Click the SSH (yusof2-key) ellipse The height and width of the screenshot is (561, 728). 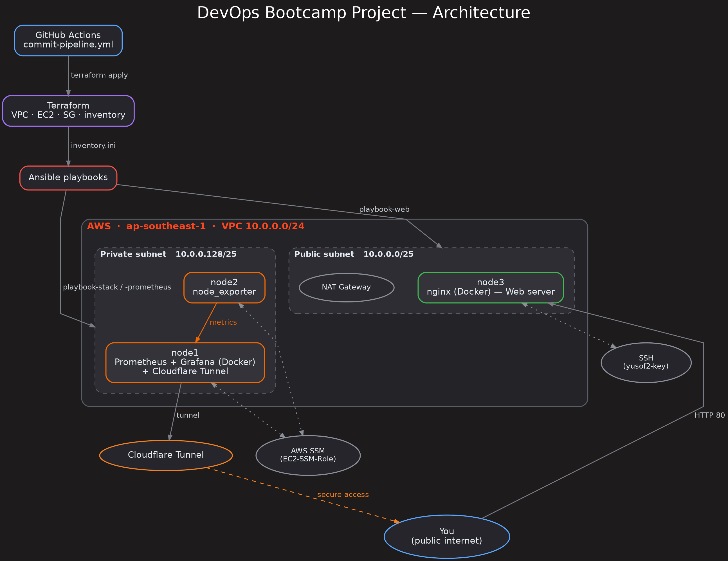tap(646, 363)
